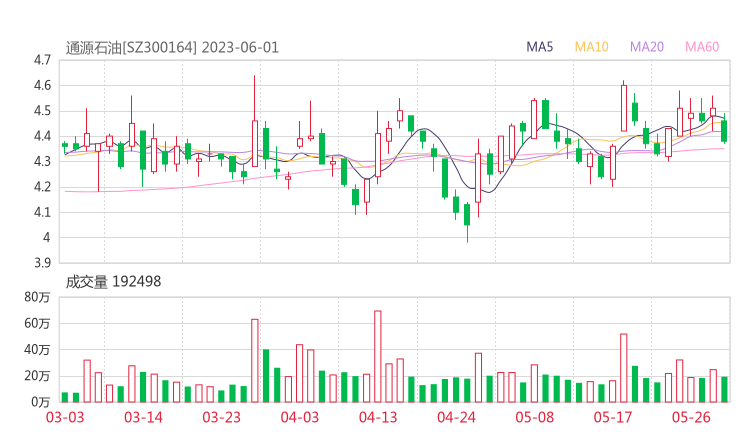Click the 4.7 price axis label
740x440 pixels.
(x=42, y=60)
